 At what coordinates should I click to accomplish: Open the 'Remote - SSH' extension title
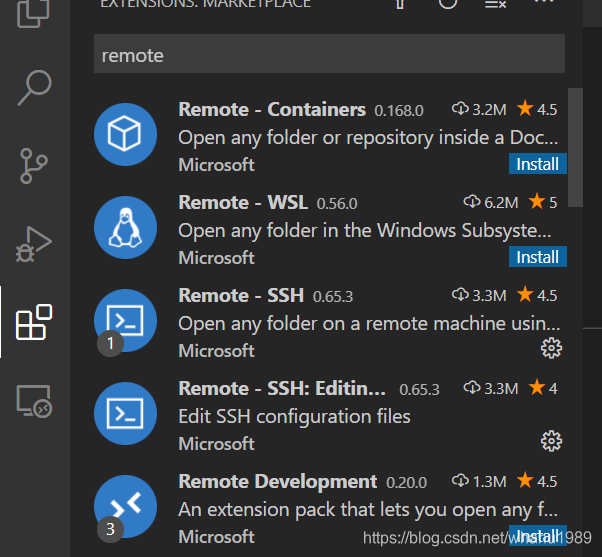[241, 296]
